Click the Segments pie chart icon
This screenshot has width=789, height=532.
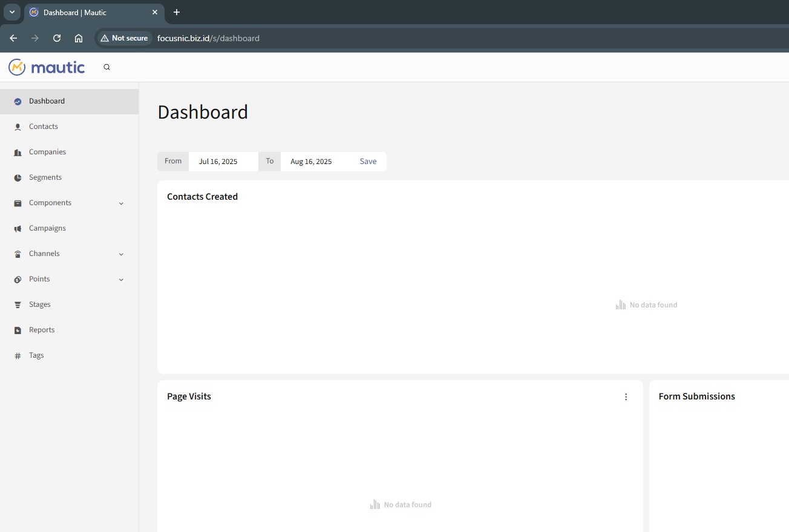point(18,178)
